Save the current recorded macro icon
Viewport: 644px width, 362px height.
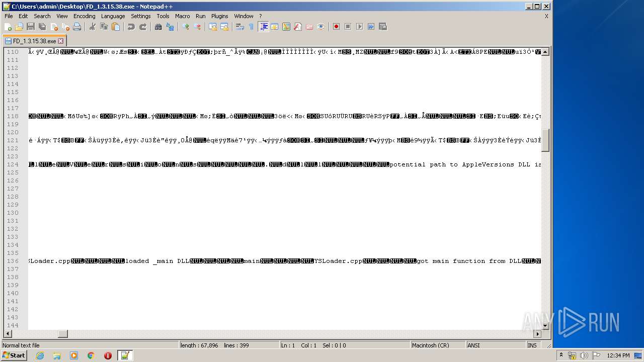382,27
